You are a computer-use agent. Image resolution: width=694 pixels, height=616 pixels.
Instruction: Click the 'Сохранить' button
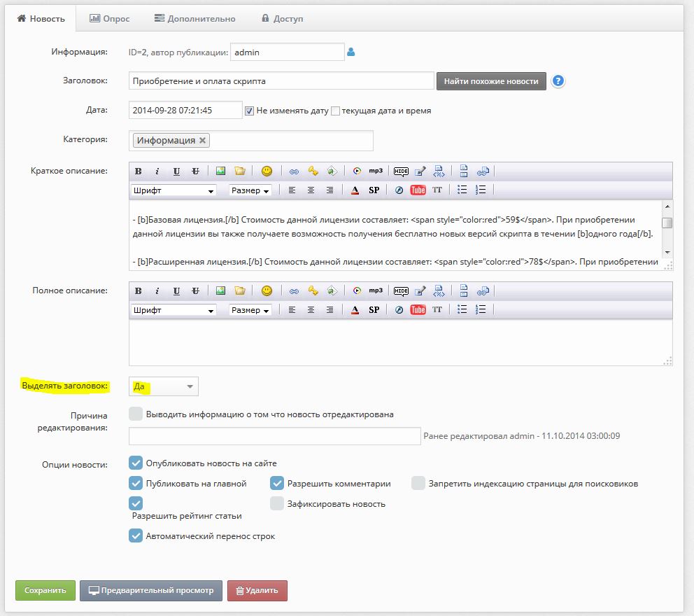click(45, 590)
